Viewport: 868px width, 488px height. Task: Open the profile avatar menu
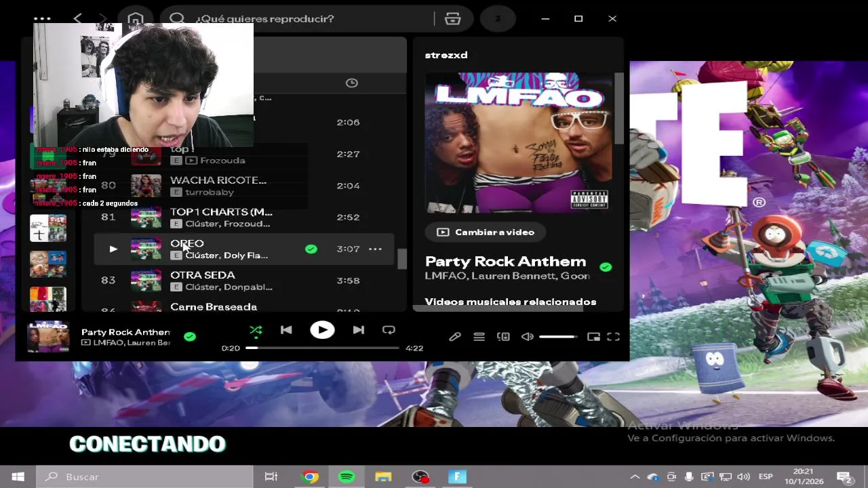click(498, 19)
